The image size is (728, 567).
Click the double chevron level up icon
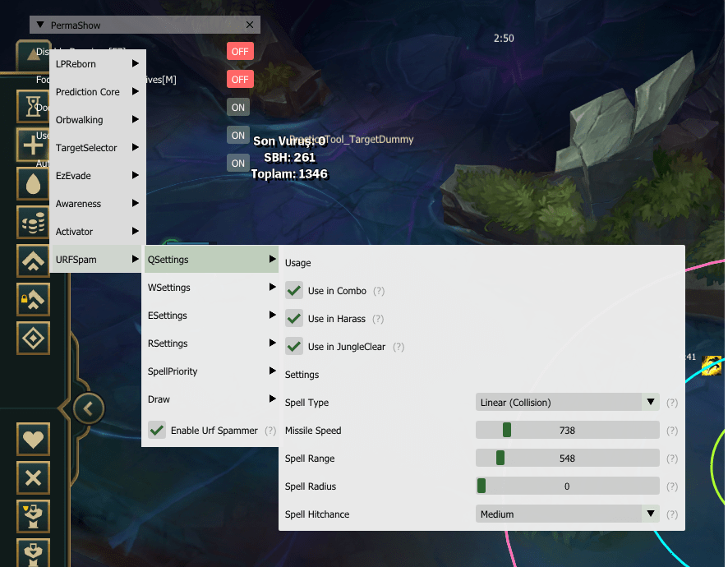[33, 261]
